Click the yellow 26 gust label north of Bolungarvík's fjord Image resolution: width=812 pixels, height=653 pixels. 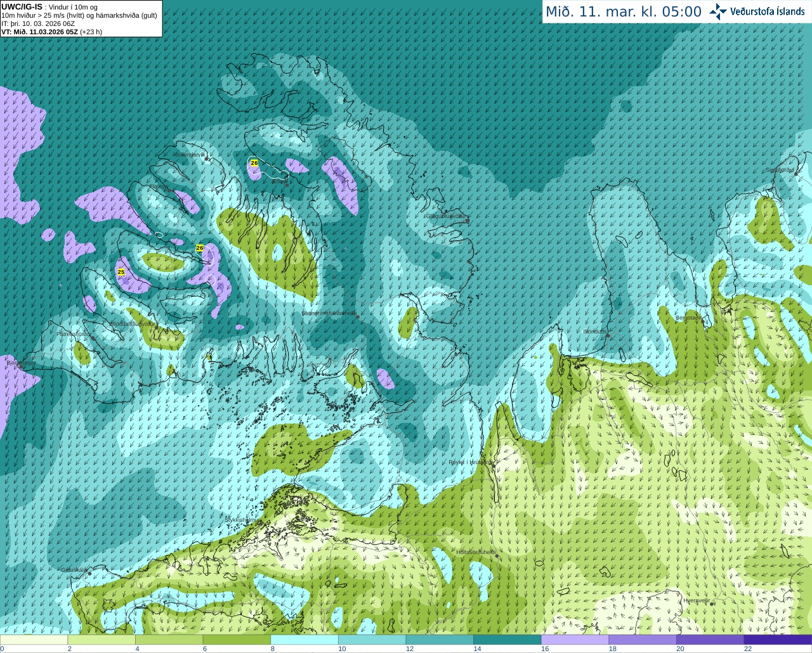tap(254, 163)
